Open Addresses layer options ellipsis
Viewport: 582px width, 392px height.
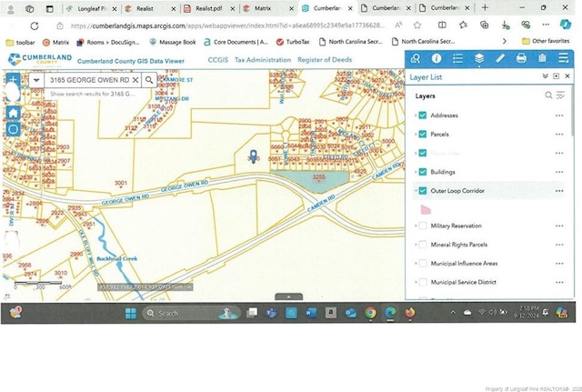[x=559, y=116]
